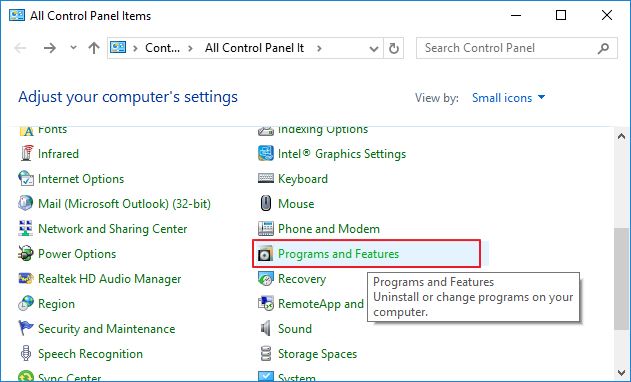
Task: Click the RemoteApp and Desktop icon
Action: 266,304
